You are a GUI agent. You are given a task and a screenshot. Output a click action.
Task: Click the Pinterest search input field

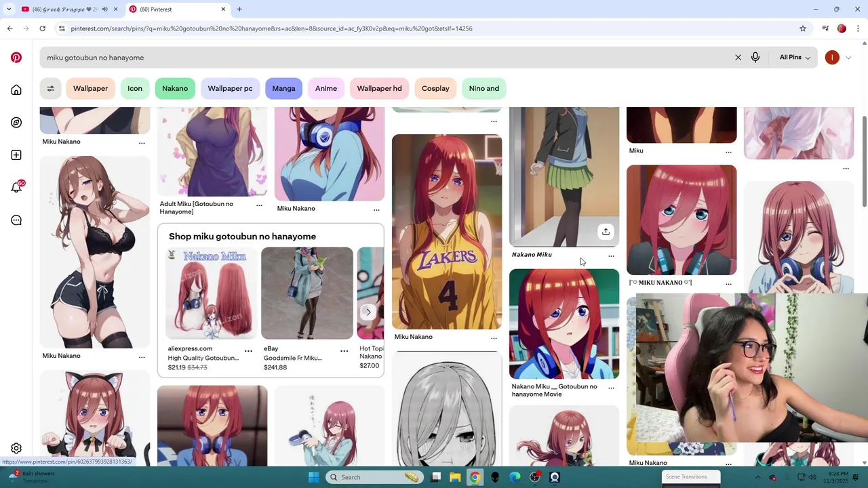(x=387, y=58)
